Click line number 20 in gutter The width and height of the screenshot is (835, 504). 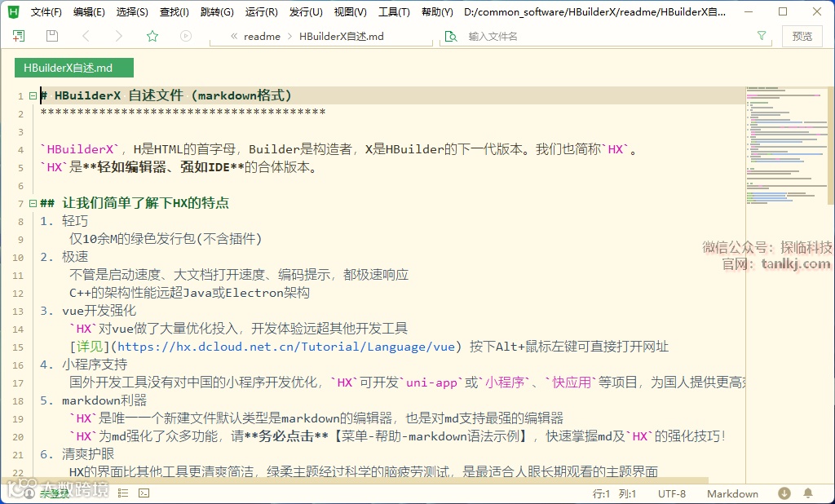click(18, 437)
